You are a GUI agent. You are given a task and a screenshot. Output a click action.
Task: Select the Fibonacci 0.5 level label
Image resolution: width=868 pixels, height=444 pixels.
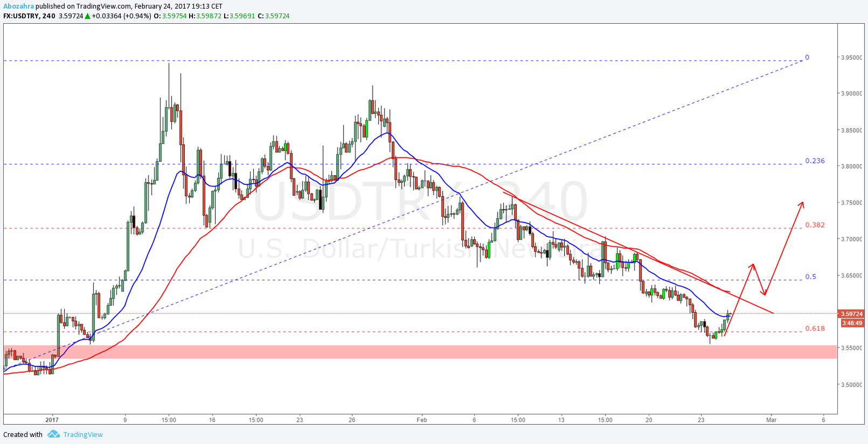pos(810,276)
